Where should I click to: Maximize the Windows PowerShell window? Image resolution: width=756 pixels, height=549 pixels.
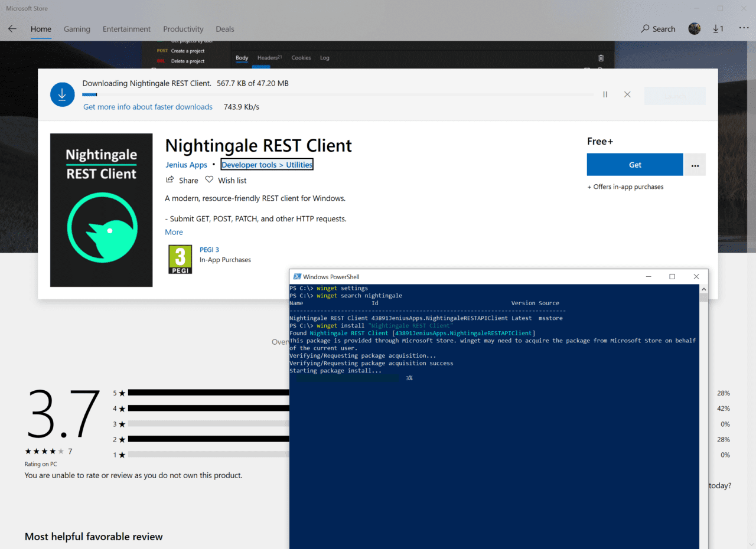click(x=672, y=276)
